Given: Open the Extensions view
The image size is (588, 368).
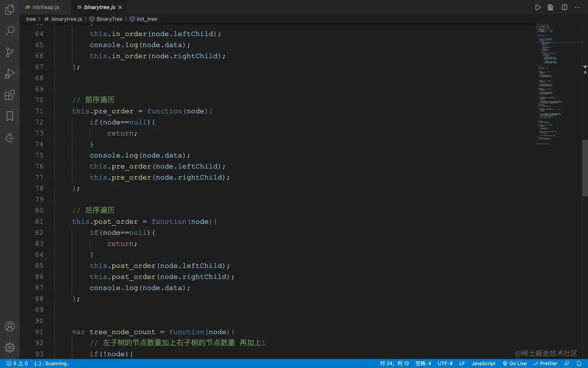Looking at the screenshot, I should [10, 95].
